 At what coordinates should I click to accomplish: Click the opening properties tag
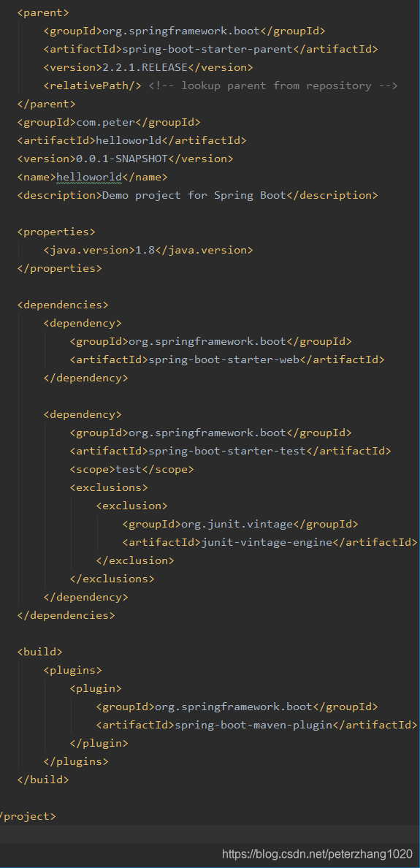(56, 232)
